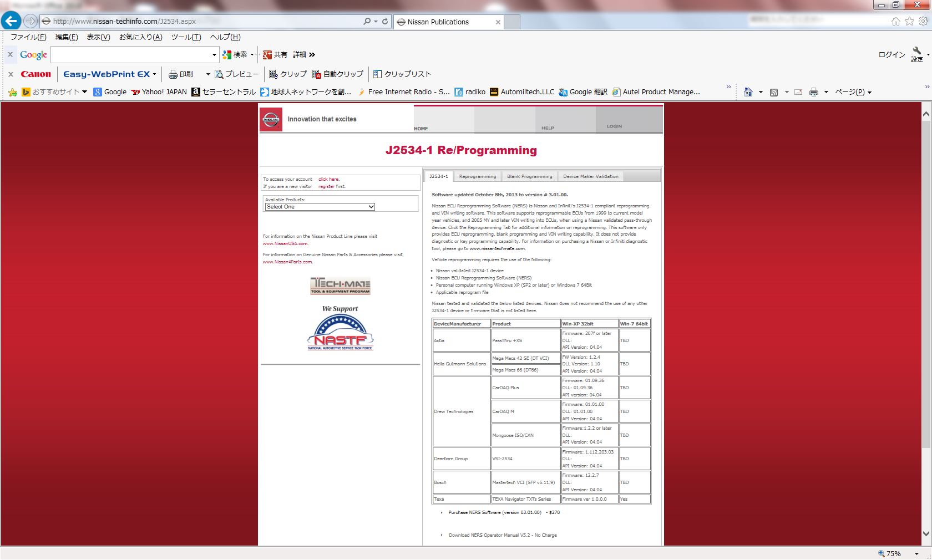Click the zoom level magnifier in status bar
Viewport: 932px width, 560px height.
tap(882, 553)
